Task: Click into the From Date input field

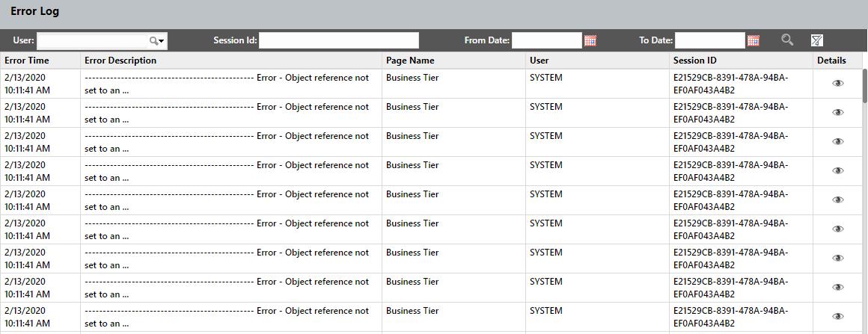Action: (x=546, y=40)
